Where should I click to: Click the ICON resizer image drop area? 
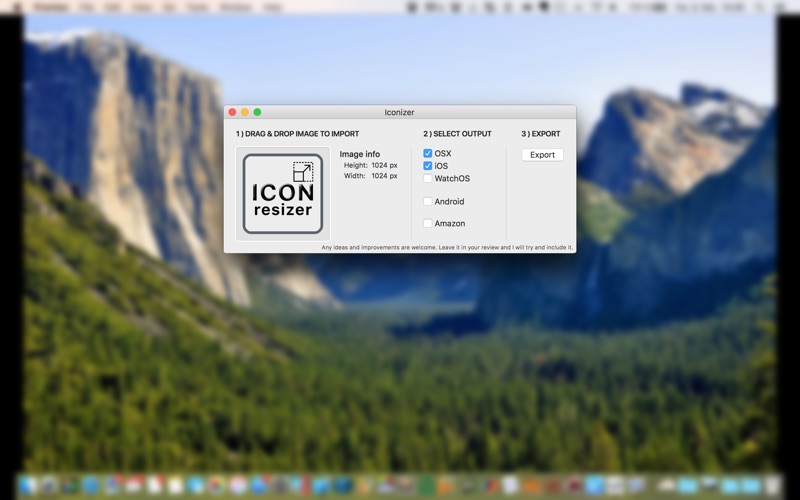pyautogui.click(x=283, y=194)
